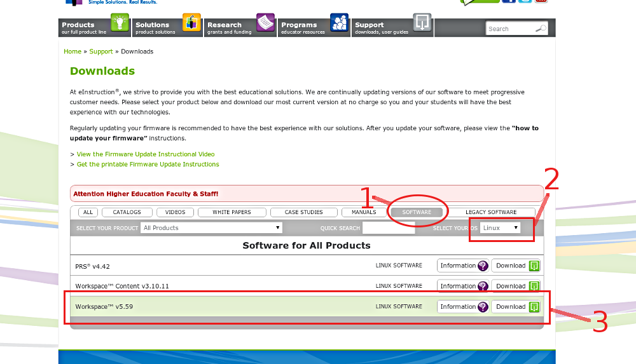This screenshot has height=364, width=636.
Task: Go to the Support breadcrumb link
Action: [x=101, y=51]
